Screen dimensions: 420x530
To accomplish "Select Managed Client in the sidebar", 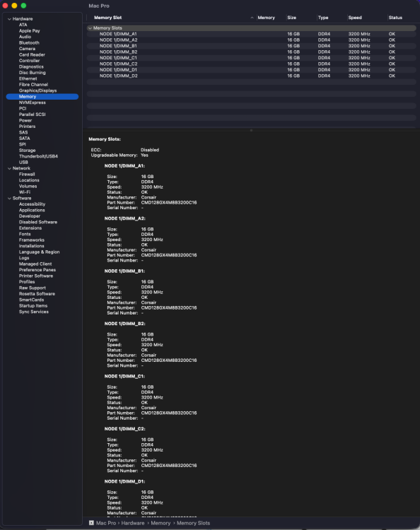I will click(35, 264).
